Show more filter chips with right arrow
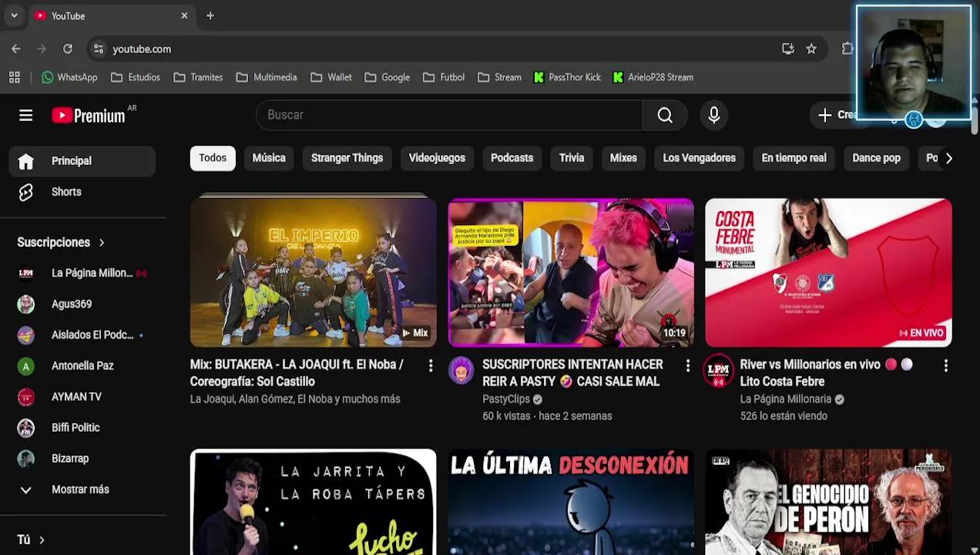This screenshot has height=555, width=980. [948, 158]
